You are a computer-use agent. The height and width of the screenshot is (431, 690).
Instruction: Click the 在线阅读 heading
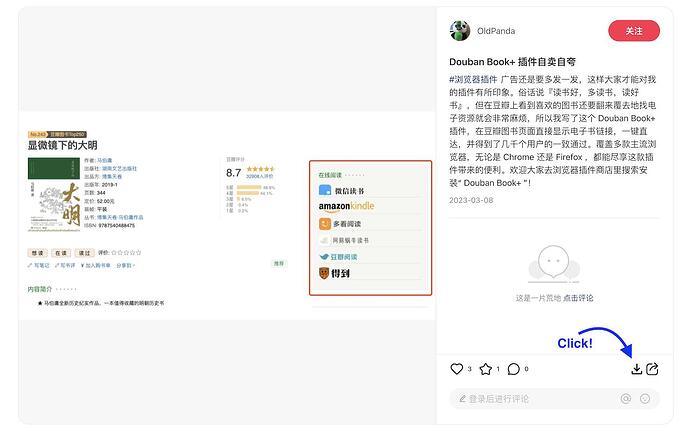330,175
